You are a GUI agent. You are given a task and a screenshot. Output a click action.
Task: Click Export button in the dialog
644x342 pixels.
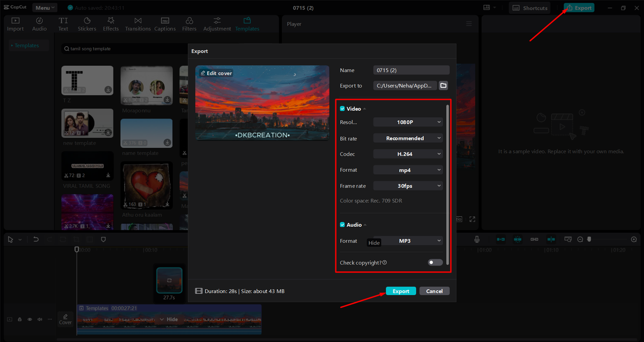click(x=401, y=291)
